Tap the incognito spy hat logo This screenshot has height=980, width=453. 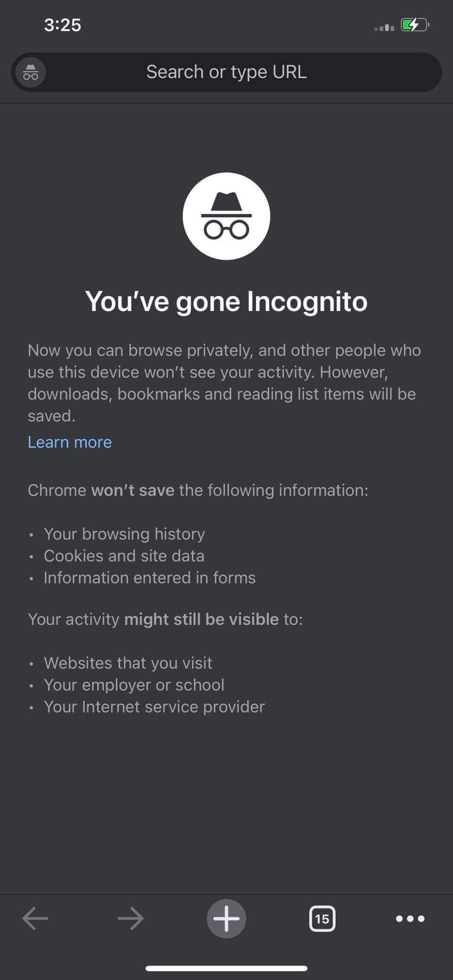226,215
